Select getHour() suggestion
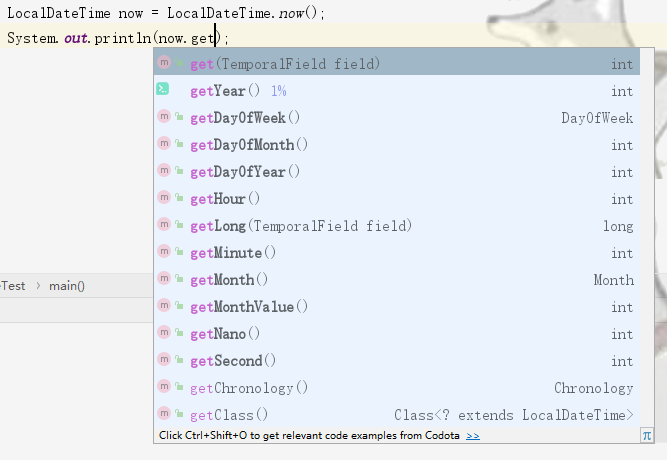 (396, 199)
